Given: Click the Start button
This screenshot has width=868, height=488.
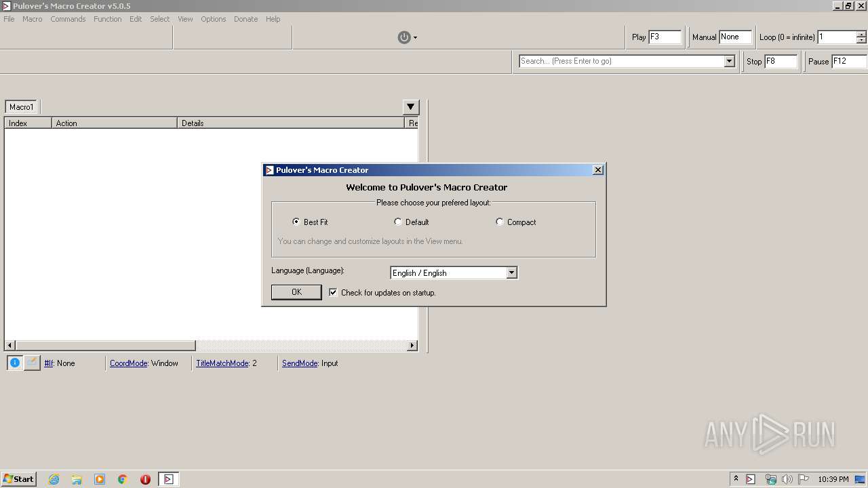Looking at the screenshot, I should click(x=18, y=479).
